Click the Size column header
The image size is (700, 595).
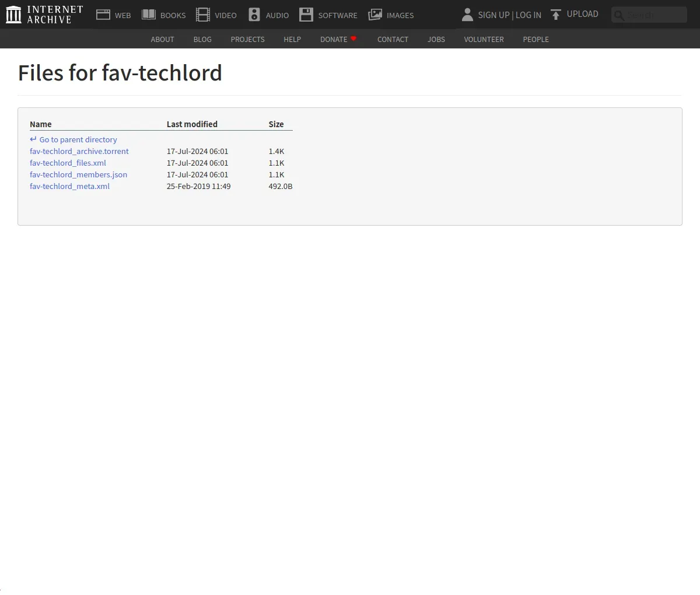click(x=276, y=124)
